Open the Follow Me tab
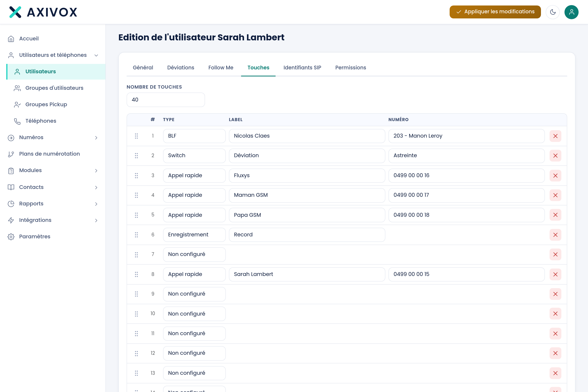The image size is (588, 392). 221,67
